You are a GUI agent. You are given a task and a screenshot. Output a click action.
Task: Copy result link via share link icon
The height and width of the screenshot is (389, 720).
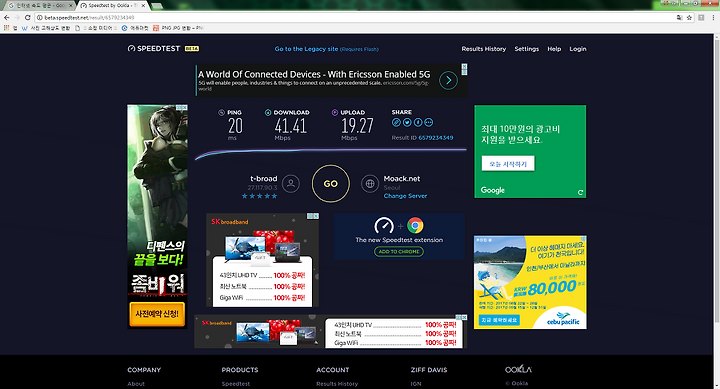click(396, 122)
